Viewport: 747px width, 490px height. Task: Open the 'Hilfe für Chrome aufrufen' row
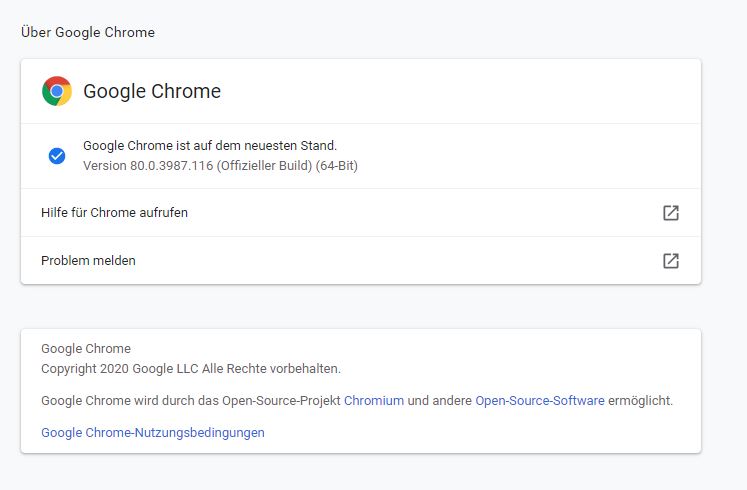114,213
